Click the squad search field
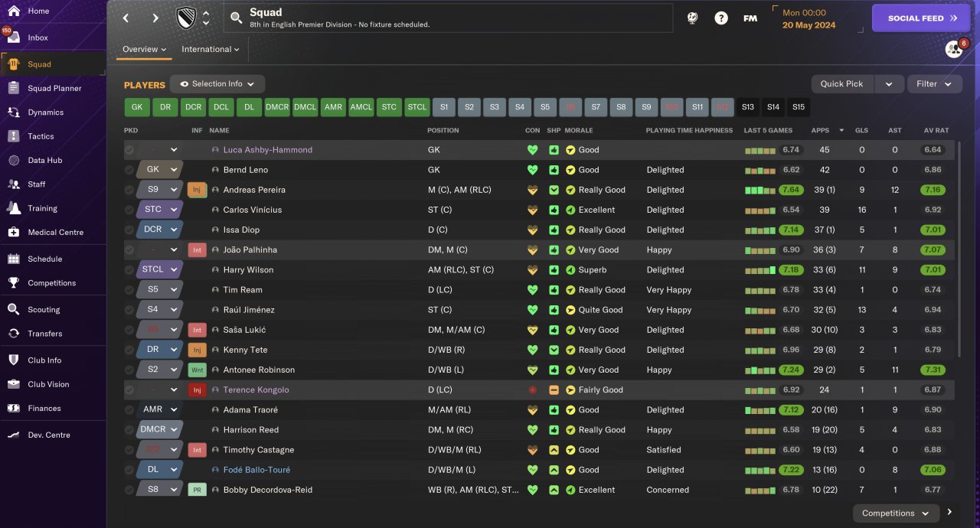Image resolution: width=980 pixels, height=528 pixels. point(448,18)
